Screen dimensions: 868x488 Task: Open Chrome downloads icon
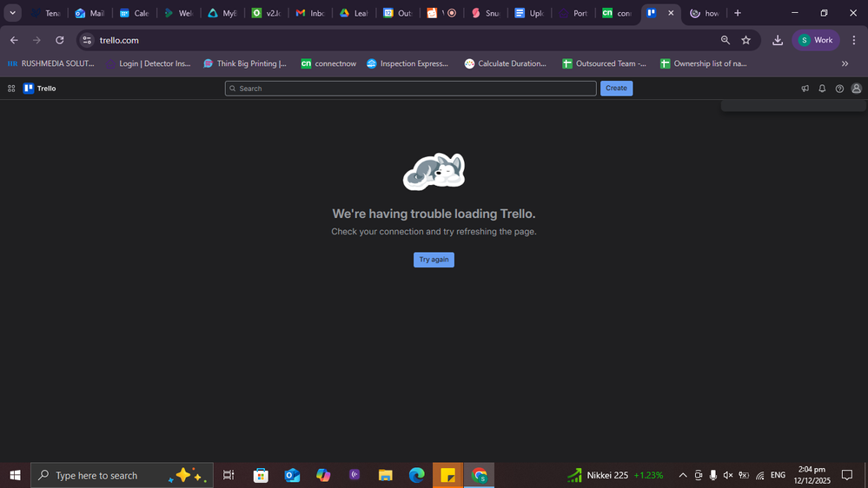778,40
